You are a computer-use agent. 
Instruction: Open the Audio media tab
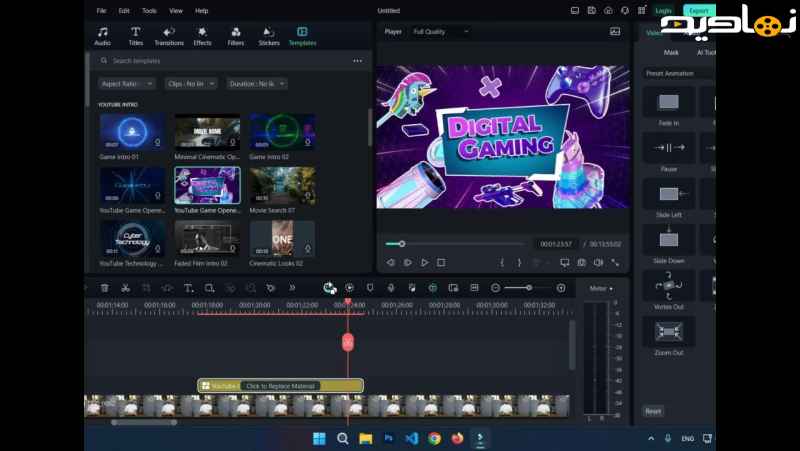tap(103, 36)
